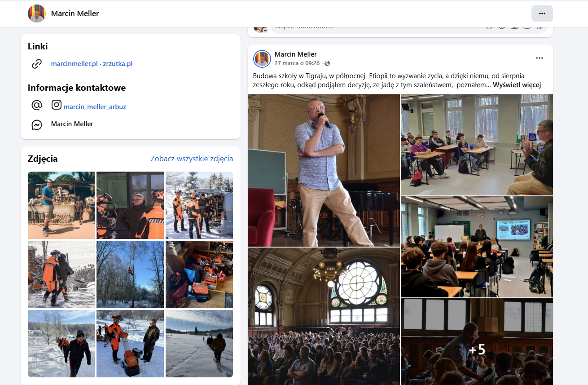Viewport: 588px width, 385px height.
Task: Open the three-dot options menu on the post
Action: (x=539, y=58)
